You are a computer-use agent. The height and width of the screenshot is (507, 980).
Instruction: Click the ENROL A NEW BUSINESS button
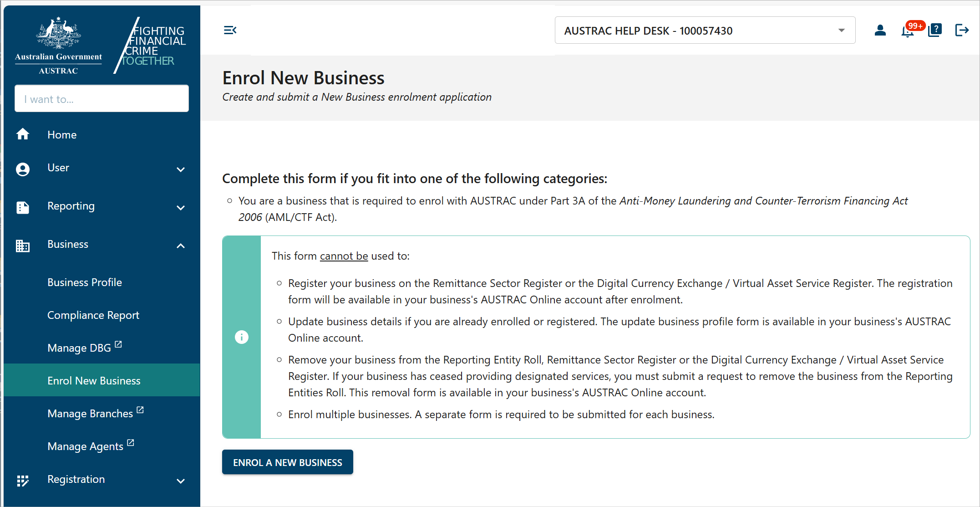pyautogui.click(x=287, y=462)
